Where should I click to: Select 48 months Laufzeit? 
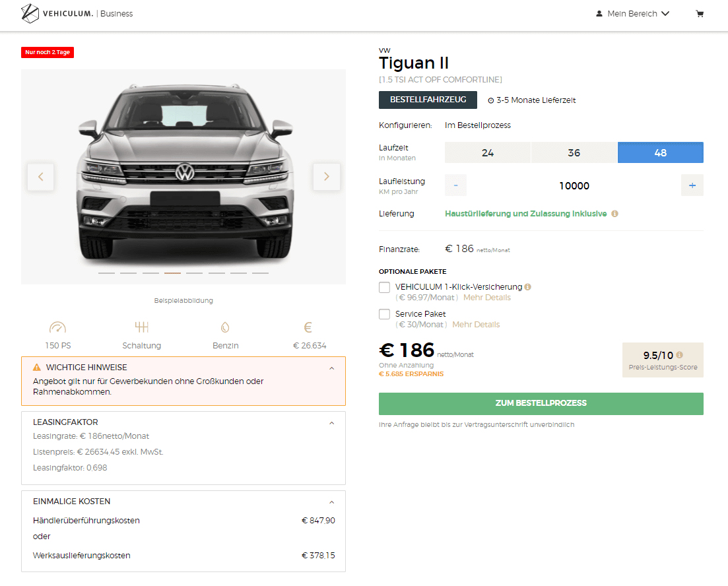point(660,152)
